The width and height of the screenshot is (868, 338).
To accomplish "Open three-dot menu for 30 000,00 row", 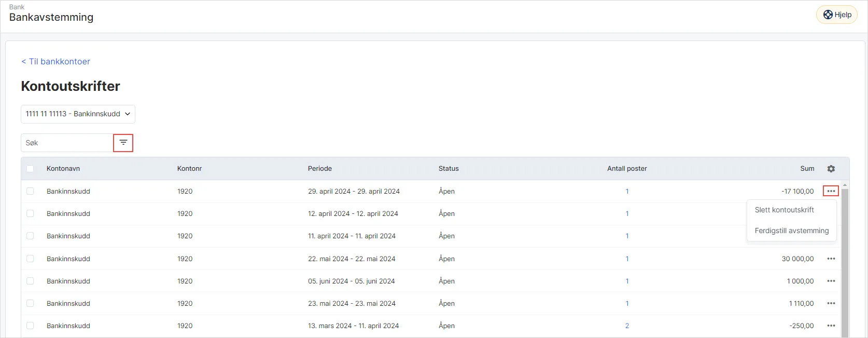I will click(831, 259).
